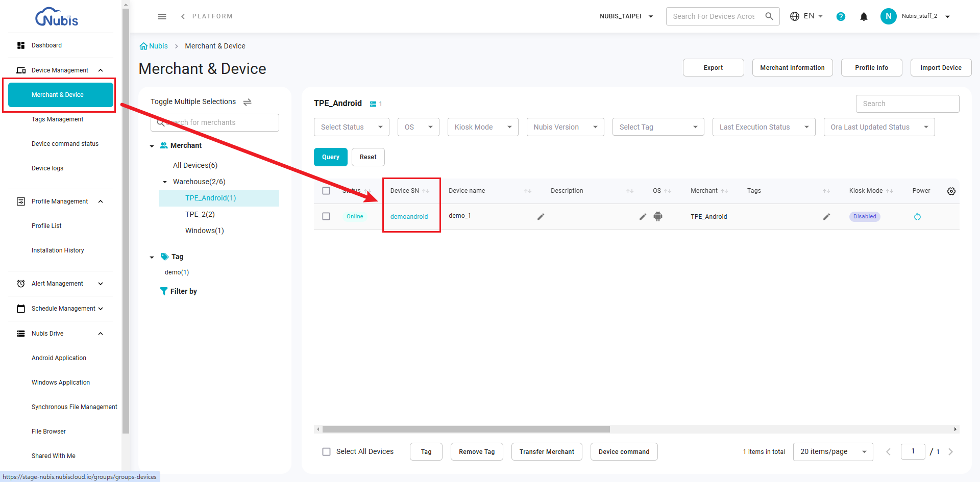Check the demoandroid row checkbox
The width and height of the screenshot is (980, 482).
(326, 216)
